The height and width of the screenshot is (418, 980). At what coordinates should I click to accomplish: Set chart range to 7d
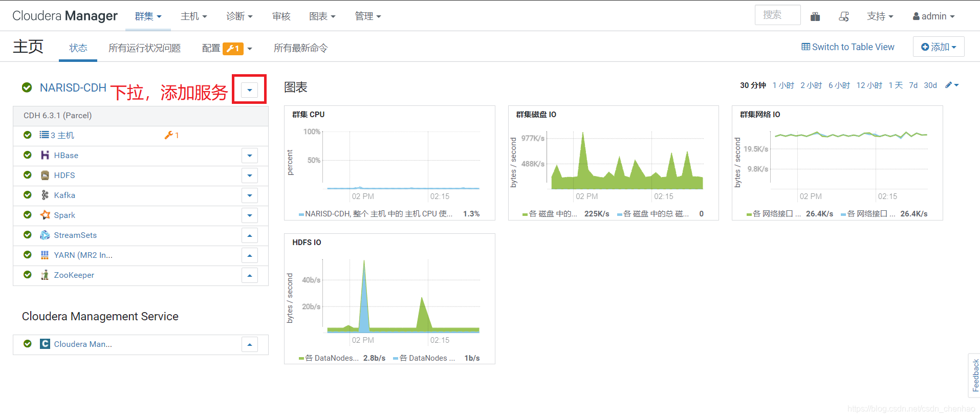(x=913, y=85)
